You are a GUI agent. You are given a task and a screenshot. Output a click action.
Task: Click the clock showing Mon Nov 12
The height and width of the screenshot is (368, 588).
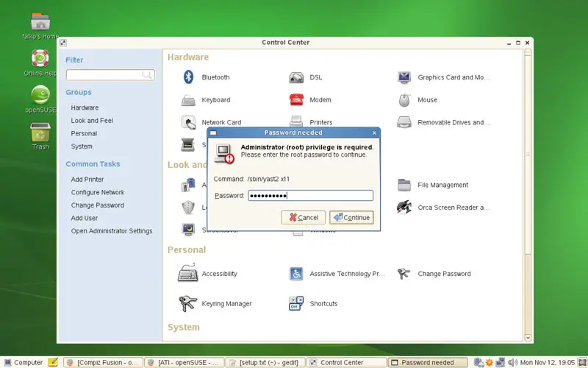[548, 362]
